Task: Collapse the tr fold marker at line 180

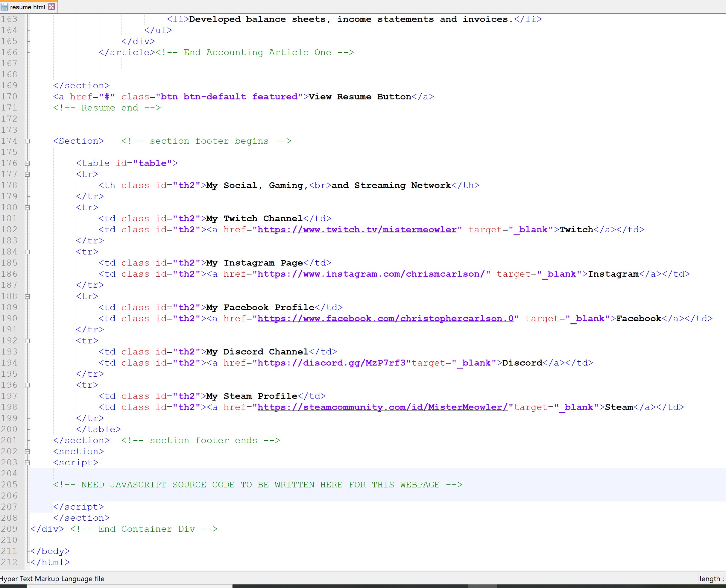Action: tap(28, 208)
